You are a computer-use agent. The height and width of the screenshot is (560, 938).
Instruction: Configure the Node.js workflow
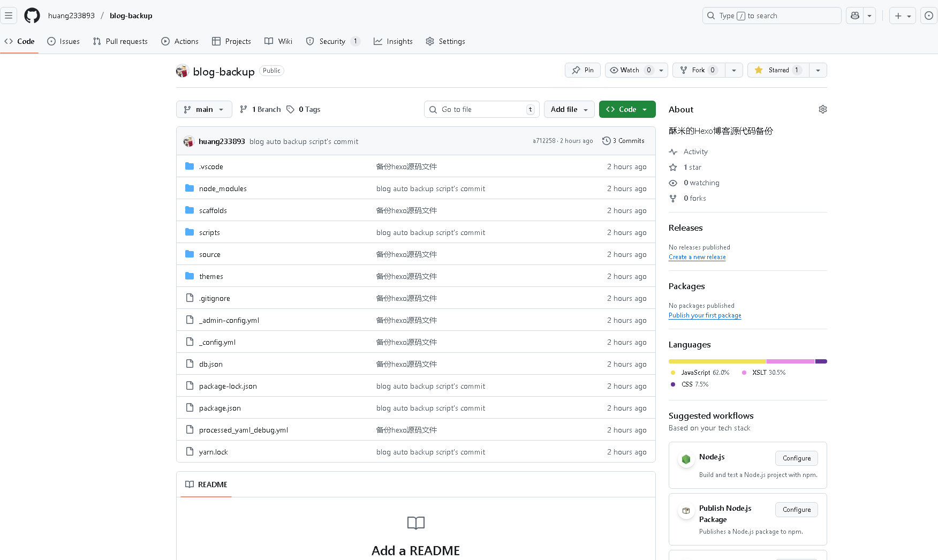coord(796,458)
